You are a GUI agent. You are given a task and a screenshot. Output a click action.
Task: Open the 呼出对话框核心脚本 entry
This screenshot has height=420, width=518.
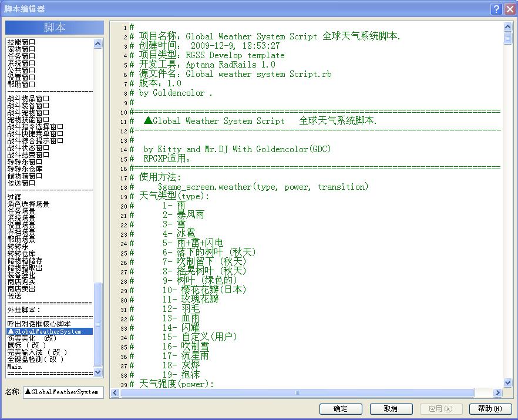39,324
